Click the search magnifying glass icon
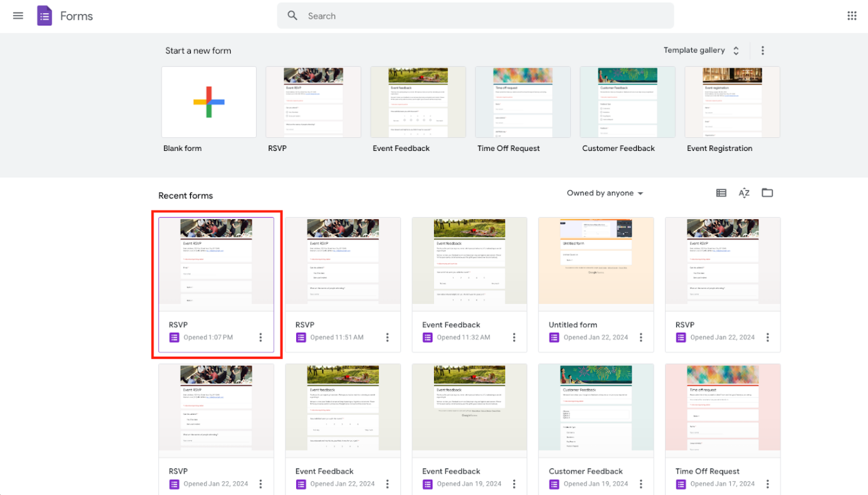The height and width of the screenshot is (495, 868). coord(292,15)
